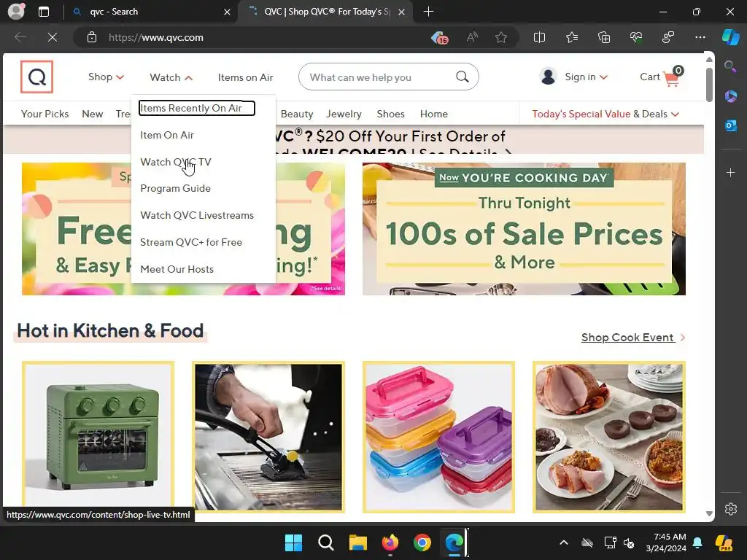This screenshot has width=747, height=560.
Task: Open a new browser tab
Action: [428, 12]
